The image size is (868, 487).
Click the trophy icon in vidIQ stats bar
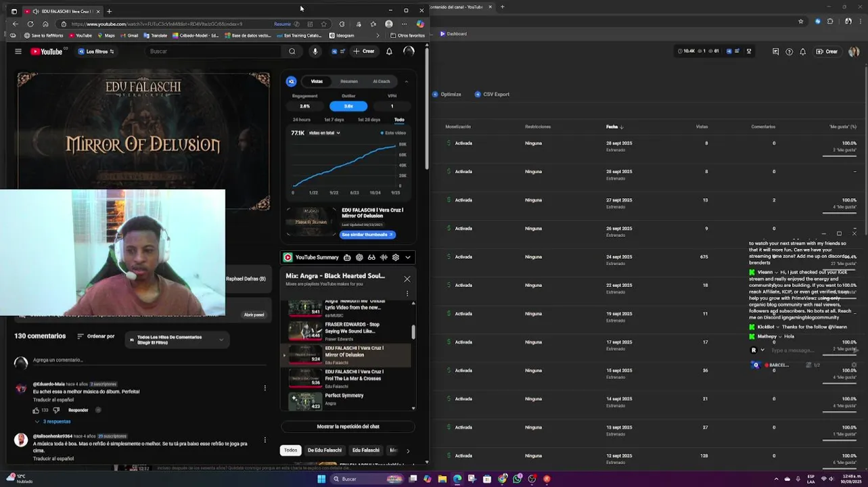[749, 51]
